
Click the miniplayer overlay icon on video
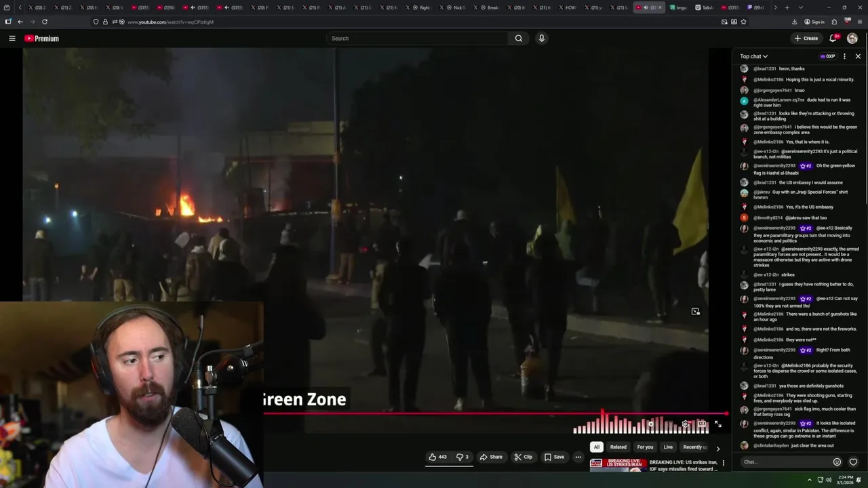pos(695,312)
